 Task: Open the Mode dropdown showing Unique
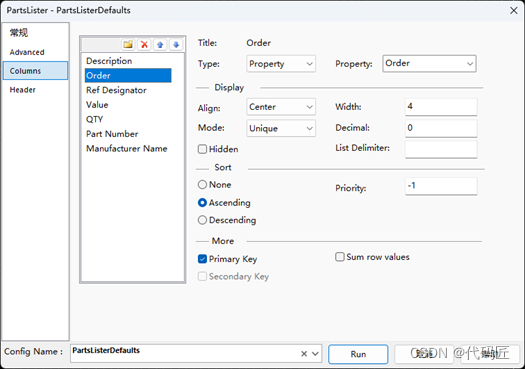tap(281, 128)
